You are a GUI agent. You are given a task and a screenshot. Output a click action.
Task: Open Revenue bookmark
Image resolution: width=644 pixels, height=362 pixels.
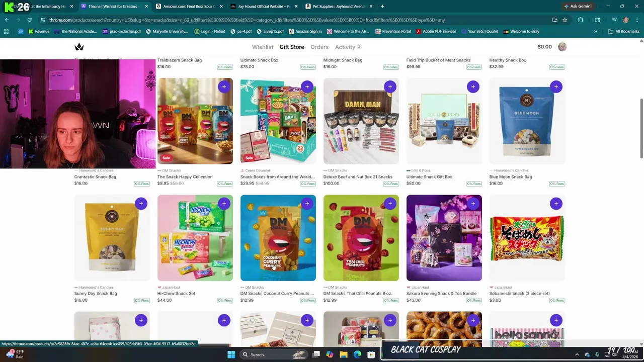point(39,31)
